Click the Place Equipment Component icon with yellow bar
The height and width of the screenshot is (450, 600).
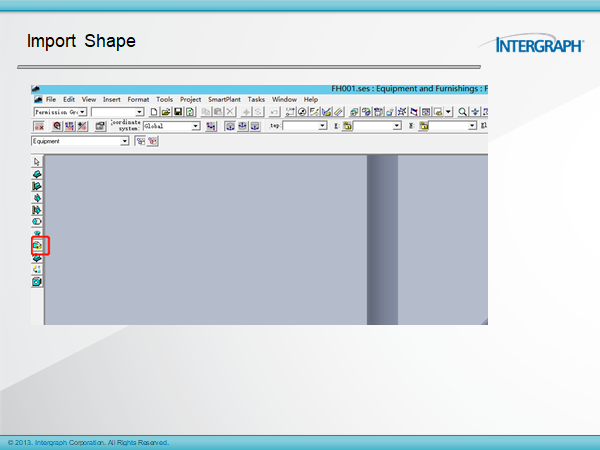pos(37,186)
